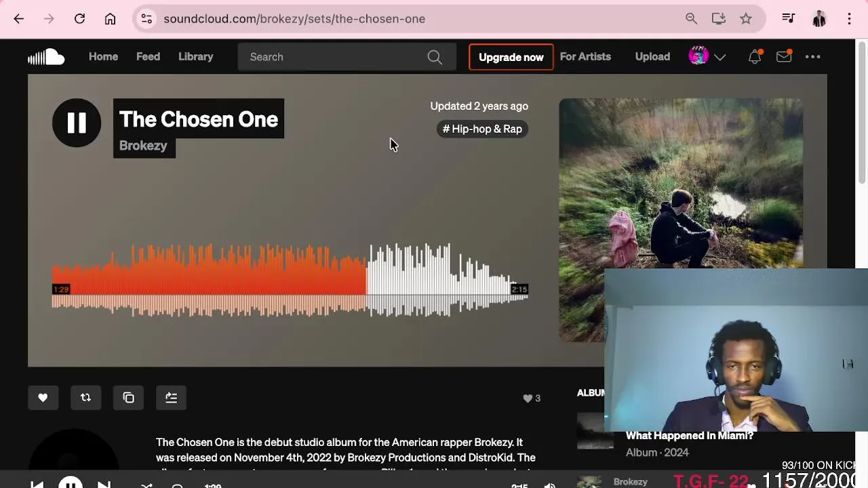Open browser home page
Image resolution: width=868 pixels, height=488 pixels.
click(110, 19)
